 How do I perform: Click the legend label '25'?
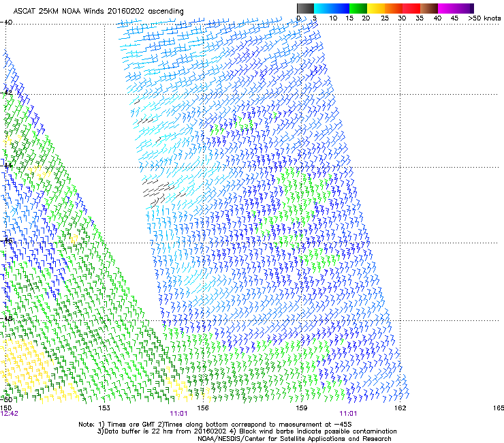(385, 18)
